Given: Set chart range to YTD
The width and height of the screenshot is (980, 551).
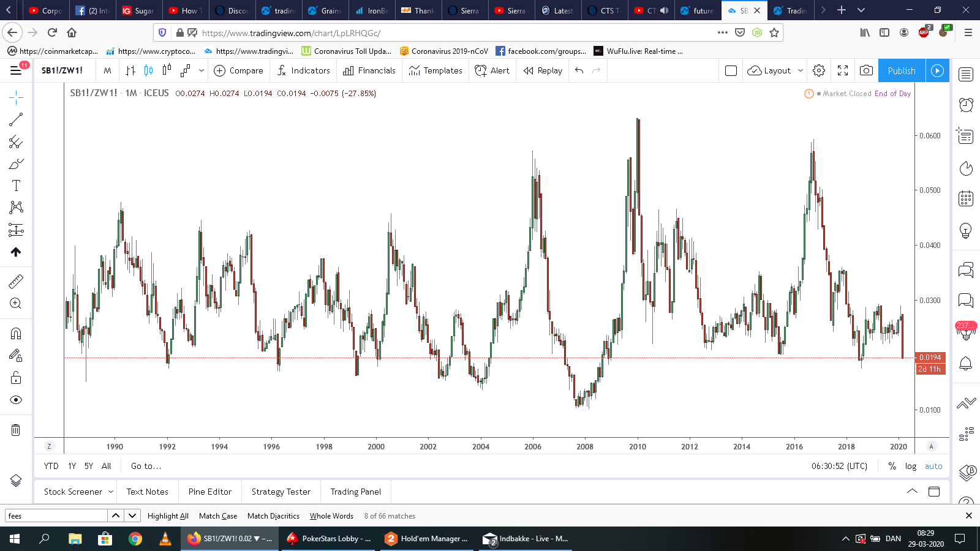Looking at the screenshot, I should (51, 466).
